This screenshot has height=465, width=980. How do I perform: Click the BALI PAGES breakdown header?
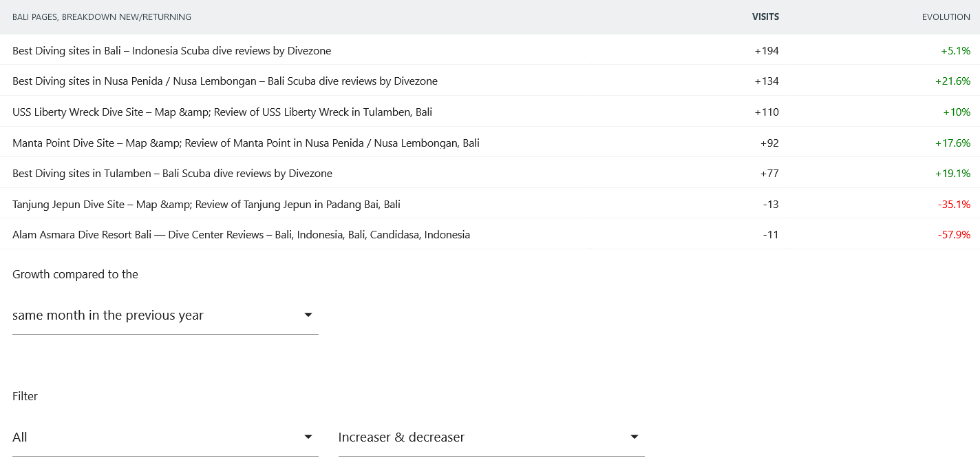[102, 17]
